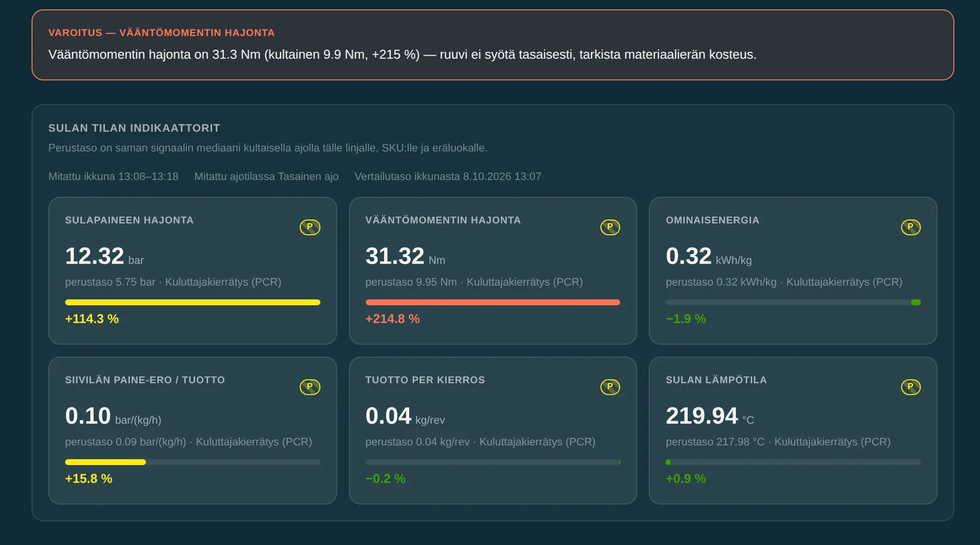The image size is (980, 545).
Task: Select the 0.10 bar/(kg/h) value
Action: click(113, 416)
